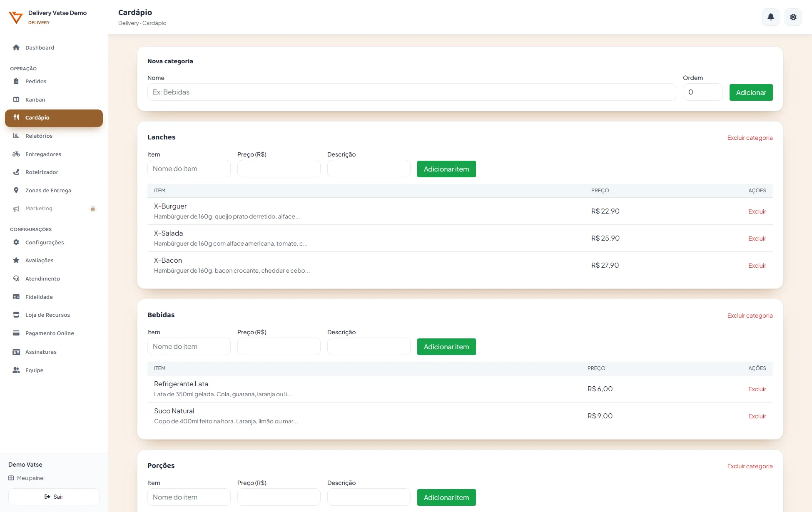Click the Sair logout button

pos(54,497)
